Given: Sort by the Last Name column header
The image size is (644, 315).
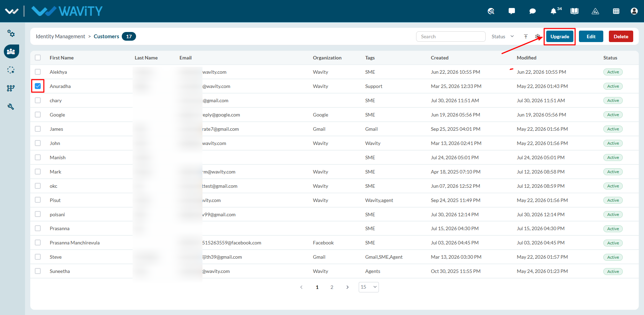Looking at the screenshot, I should (x=146, y=58).
